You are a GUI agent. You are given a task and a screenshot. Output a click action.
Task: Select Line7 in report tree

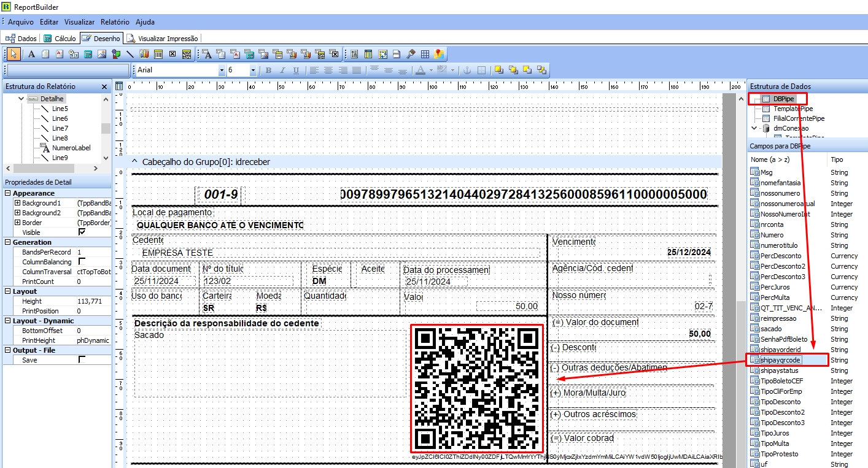(60, 128)
